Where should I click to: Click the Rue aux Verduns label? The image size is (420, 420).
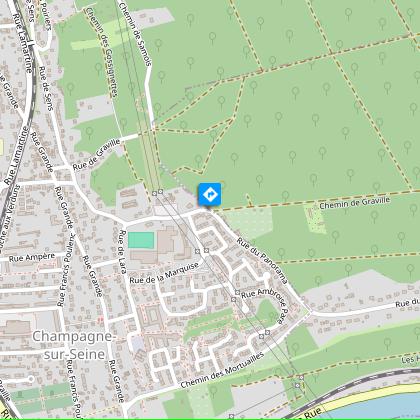(x=10, y=215)
